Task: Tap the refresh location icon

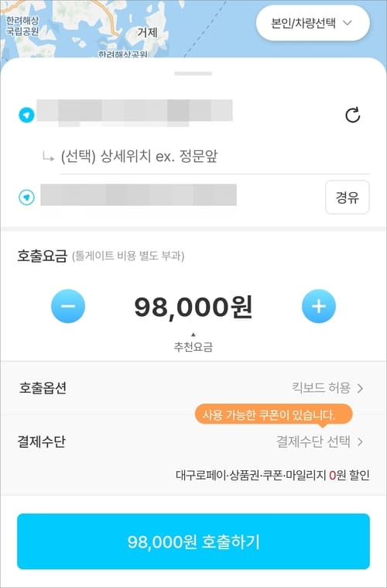Action: tap(352, 115)
